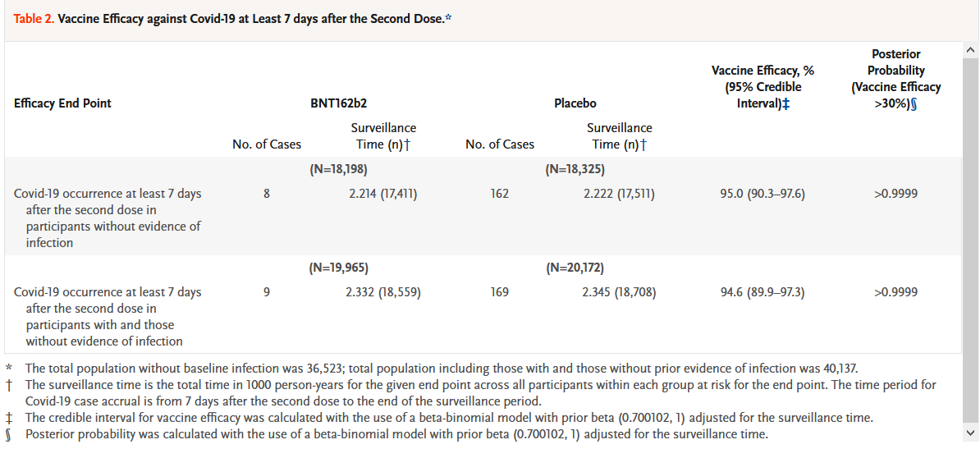
Task: Click the 162 placebo cases value
Action: (x=499, y=194)
